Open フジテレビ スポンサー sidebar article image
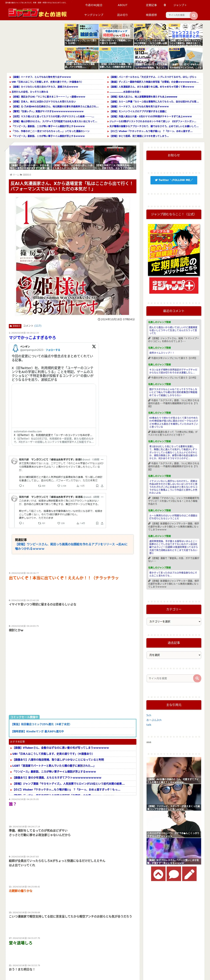The height and width of the screenshot is (980, 210). [174, 798]
